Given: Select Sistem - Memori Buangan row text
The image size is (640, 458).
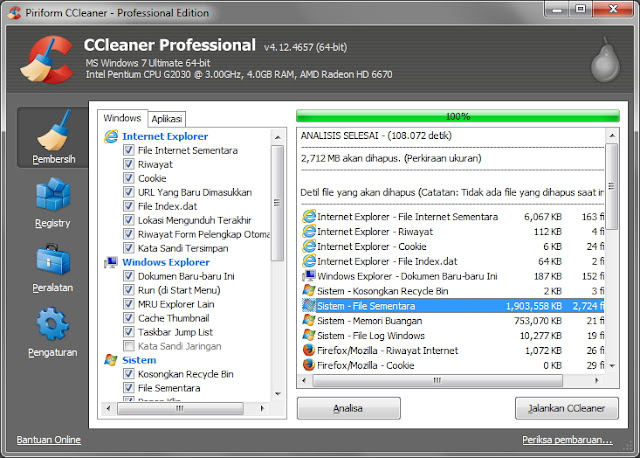Looking at the screenshot, I should pyautogui.click(x=369, y=320).
